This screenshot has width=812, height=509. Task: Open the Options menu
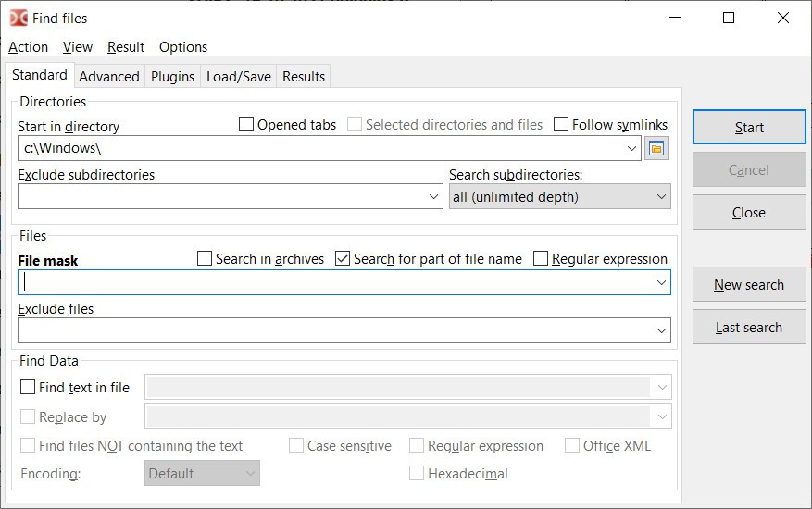pyautogui.click(x=183, y=47)
